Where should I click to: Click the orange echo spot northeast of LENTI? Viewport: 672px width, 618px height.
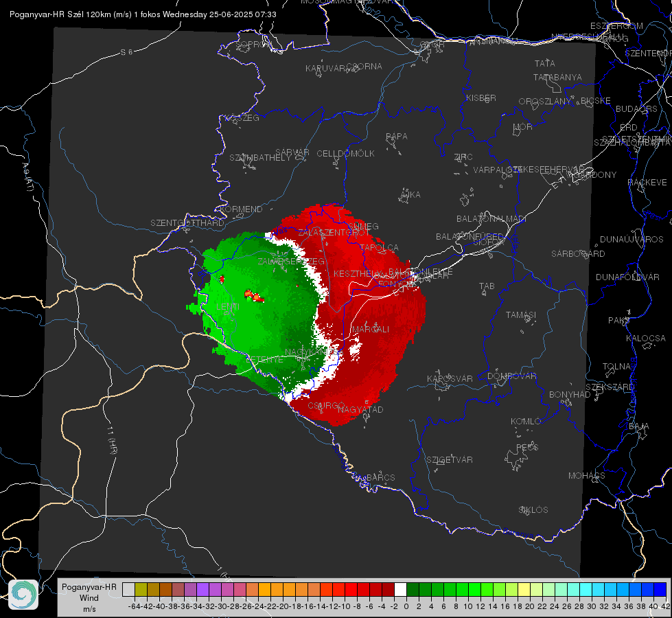[x=254, y=295]
